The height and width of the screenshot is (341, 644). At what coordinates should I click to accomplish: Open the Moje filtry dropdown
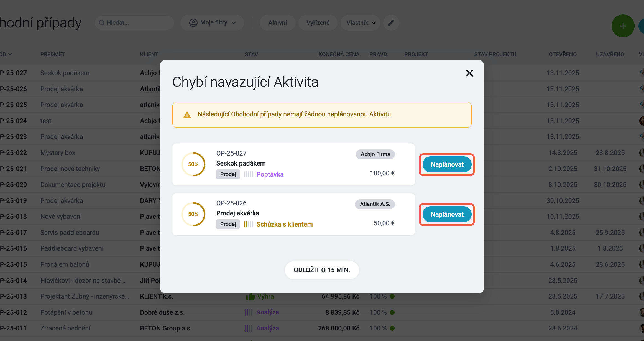pos(212,23)
